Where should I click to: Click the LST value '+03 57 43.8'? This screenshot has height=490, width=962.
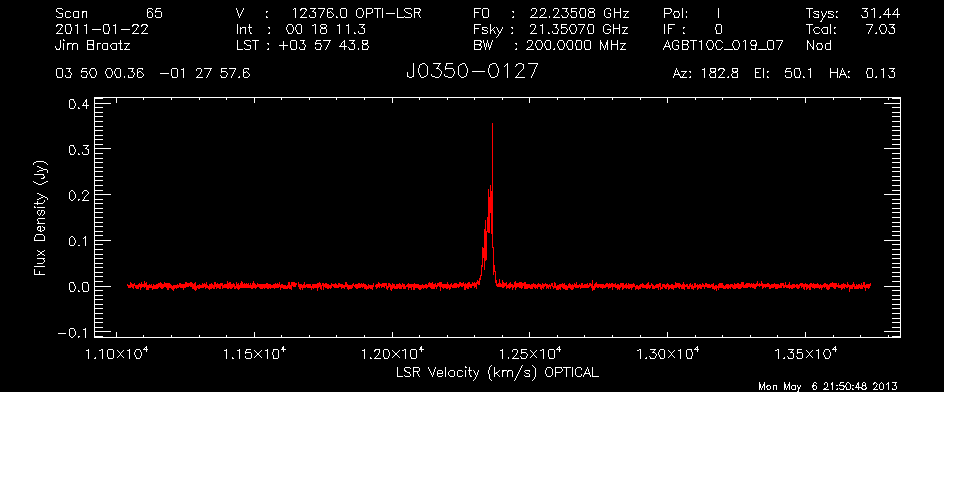click(x=324, y=45)
